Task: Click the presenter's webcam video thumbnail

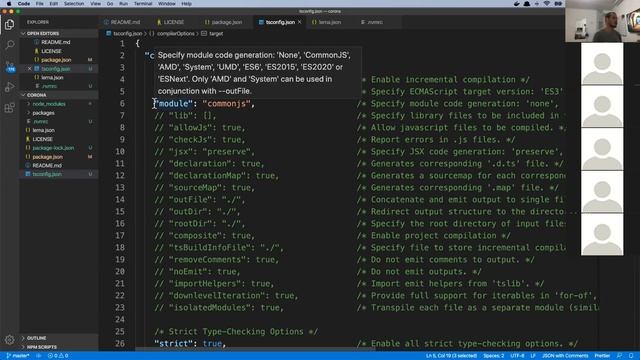Action: (602, 21)
